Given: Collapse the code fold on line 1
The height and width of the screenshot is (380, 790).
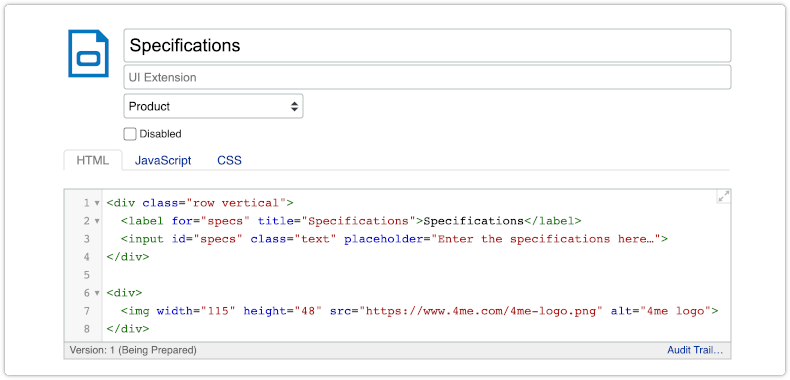Looking at the screenshot, I should pyautogui.click(x=97, y=203).
